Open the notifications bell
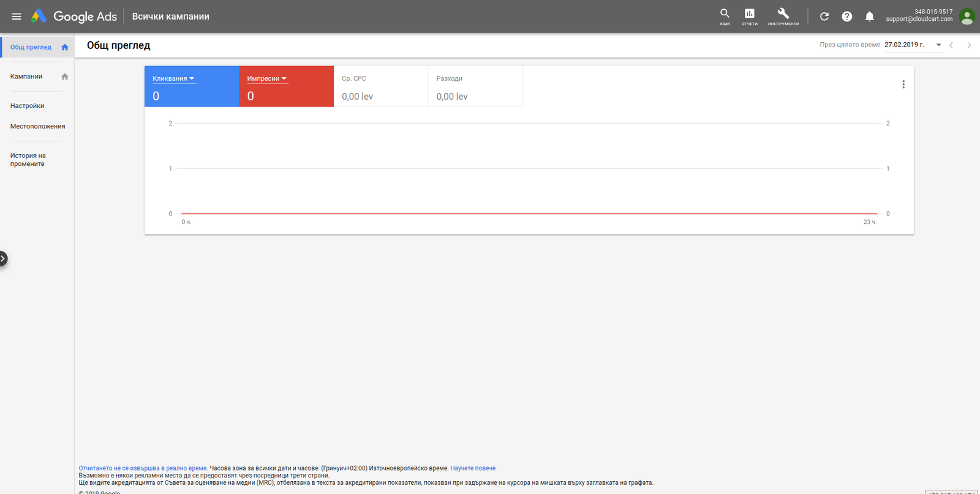 [869, 17]
